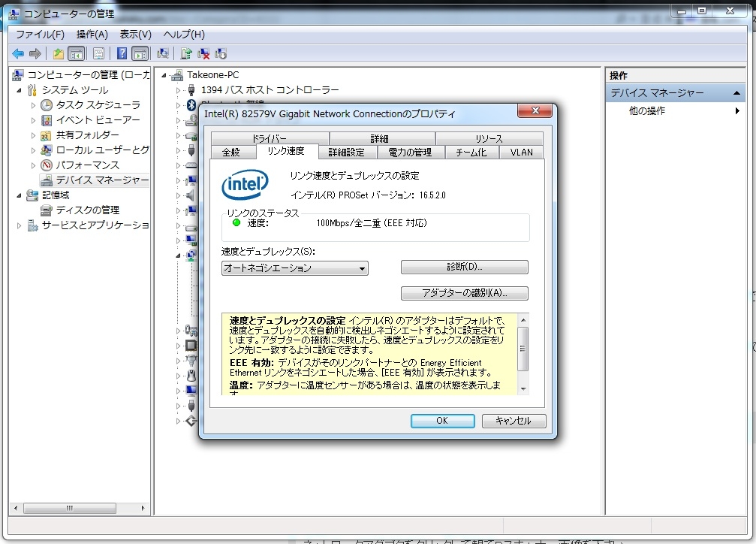The height and width of the screenshot is (544, 756).
Task: Collapse the Takeone-PC device tree root
Action: pos(164,75)
